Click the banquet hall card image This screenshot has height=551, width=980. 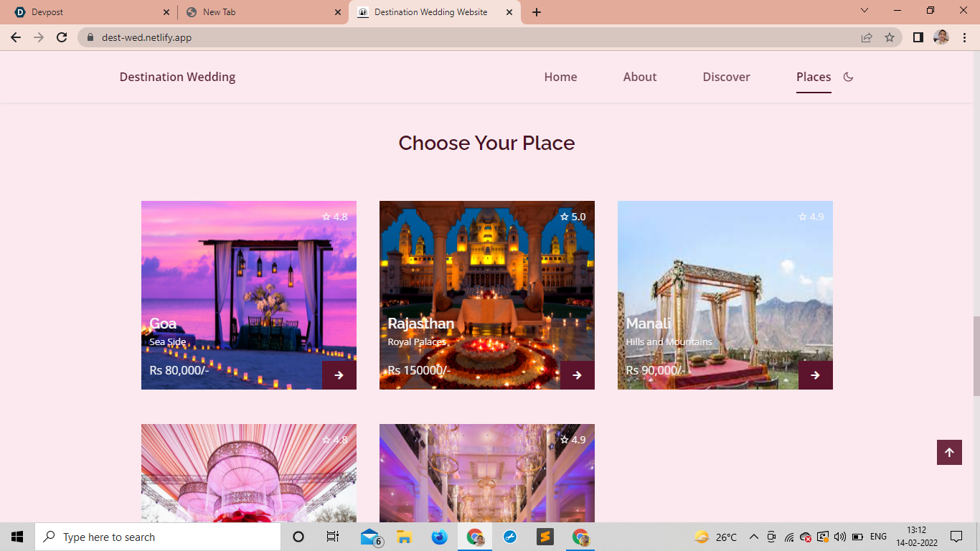(x=487, y=473)
